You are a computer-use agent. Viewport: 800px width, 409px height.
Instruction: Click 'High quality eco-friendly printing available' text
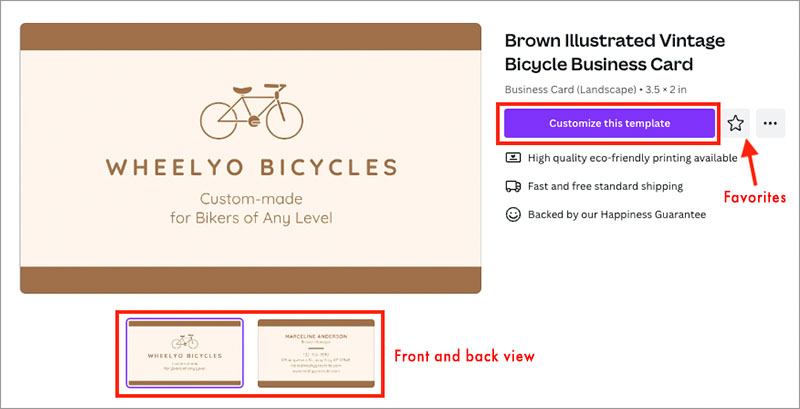[x=633, y=158]
